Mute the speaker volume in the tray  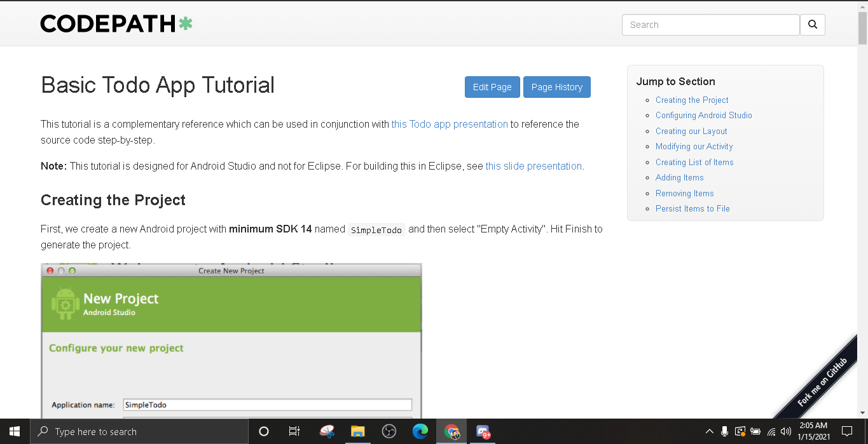(785, 431)
